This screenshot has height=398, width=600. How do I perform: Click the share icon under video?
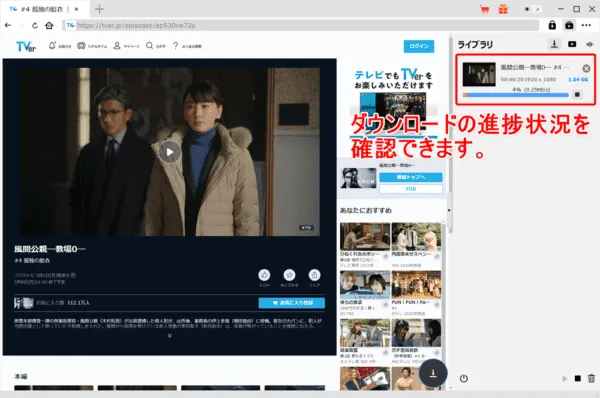click(314, 275)
